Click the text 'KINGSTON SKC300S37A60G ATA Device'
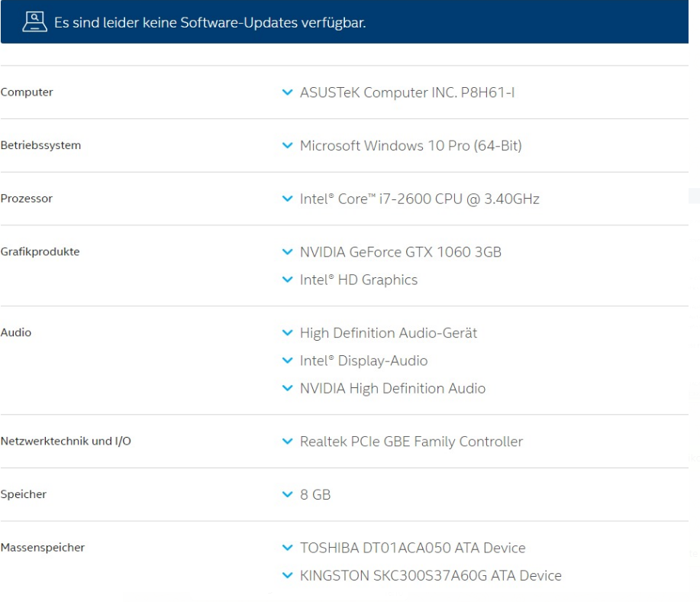 [431, 575]
